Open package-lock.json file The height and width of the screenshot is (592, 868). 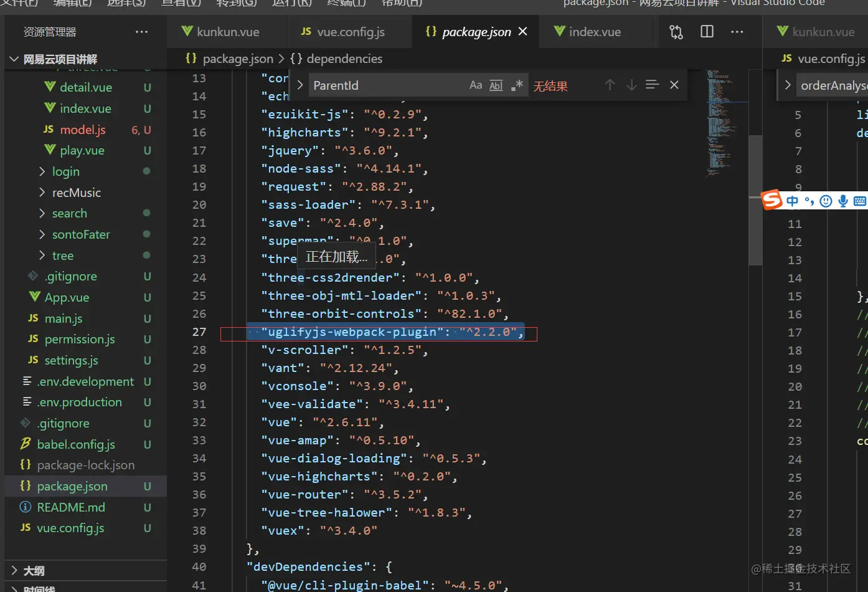click(85, 465)
